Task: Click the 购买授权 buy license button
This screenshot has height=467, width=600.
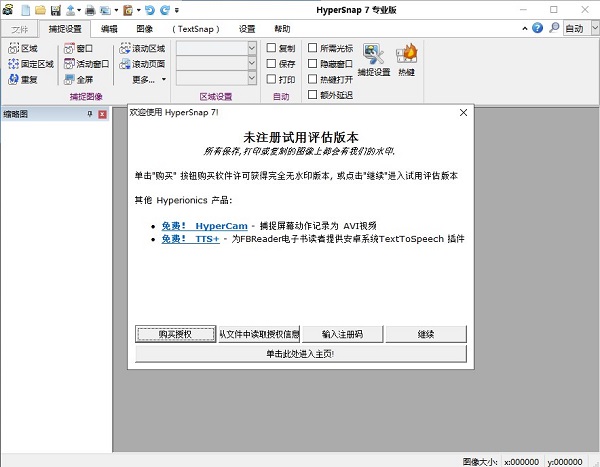Action: [175, 334]
